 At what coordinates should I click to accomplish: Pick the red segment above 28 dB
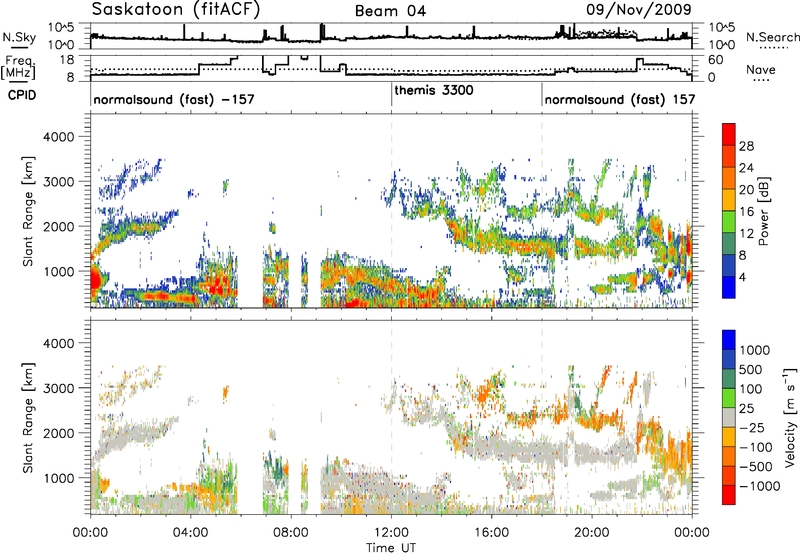coord(729,134)
